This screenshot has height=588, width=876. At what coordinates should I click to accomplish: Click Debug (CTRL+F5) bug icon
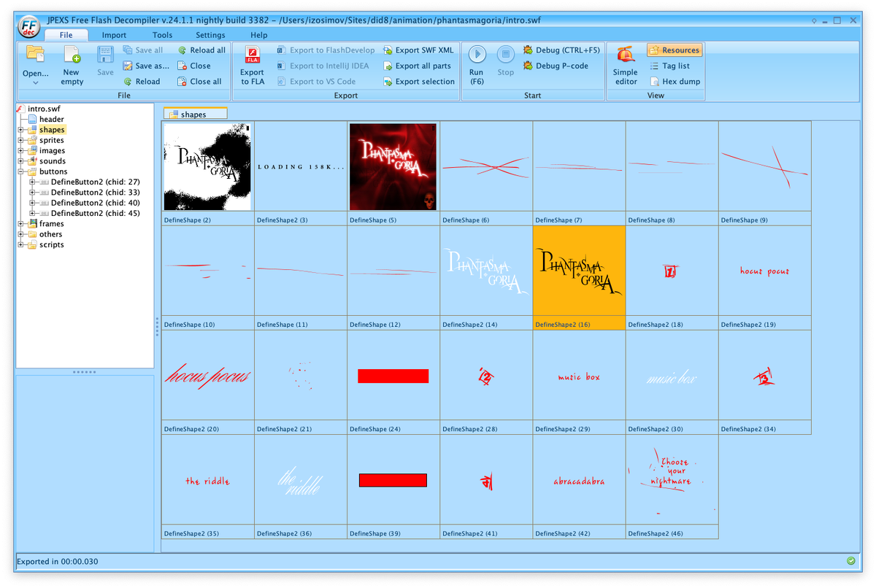tap(528, 50)
